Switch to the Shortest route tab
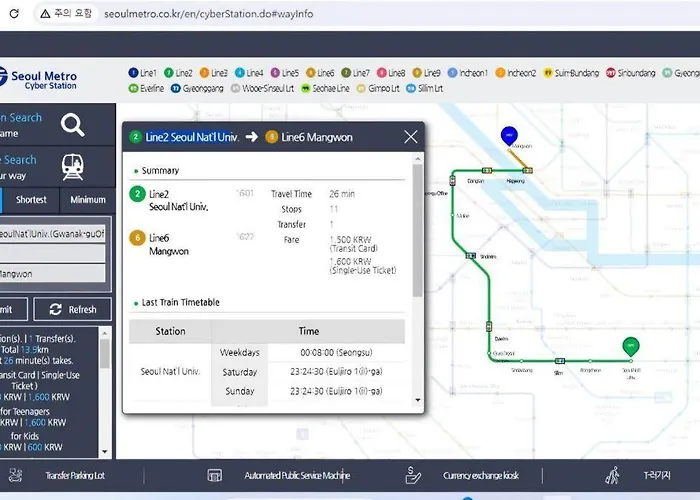Viewport: 700px width, 500px height. coord(31,200)
